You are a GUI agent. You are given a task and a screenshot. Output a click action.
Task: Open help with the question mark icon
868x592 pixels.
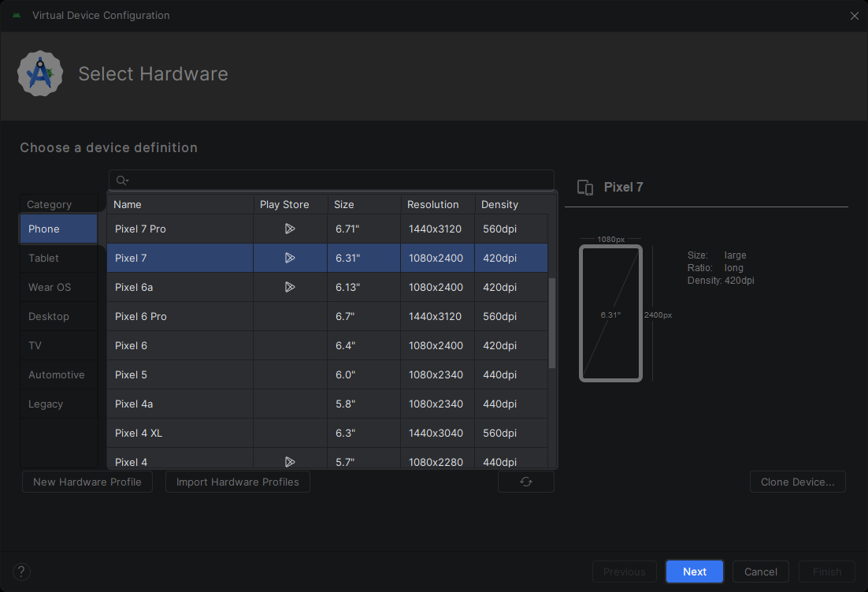click(21, 572)
